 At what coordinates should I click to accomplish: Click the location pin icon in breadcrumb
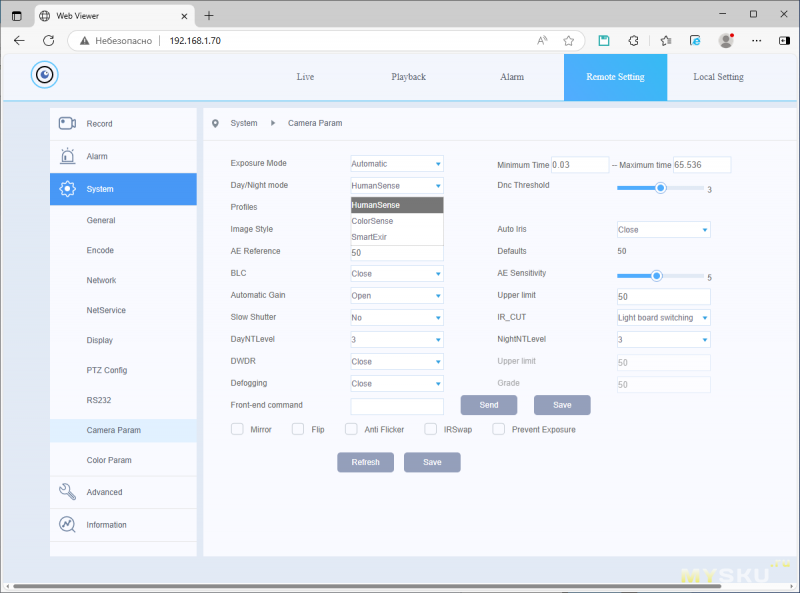pos(215,123)
